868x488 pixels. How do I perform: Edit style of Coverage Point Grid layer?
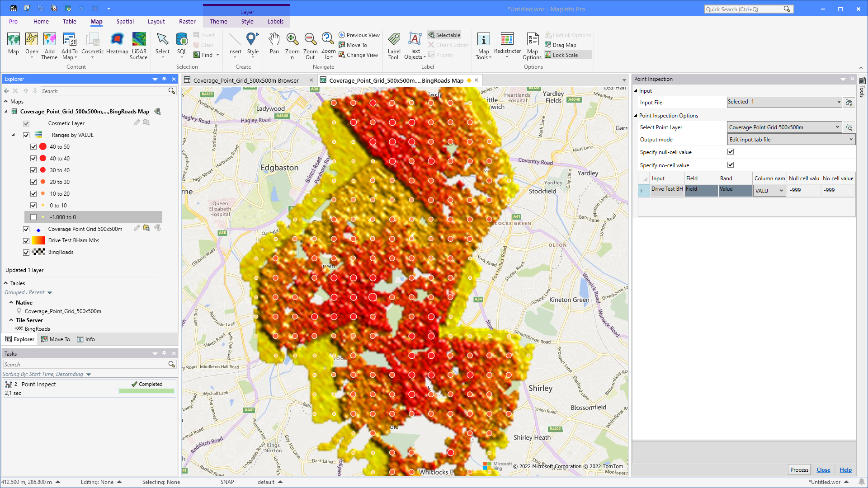click(137, 228)
